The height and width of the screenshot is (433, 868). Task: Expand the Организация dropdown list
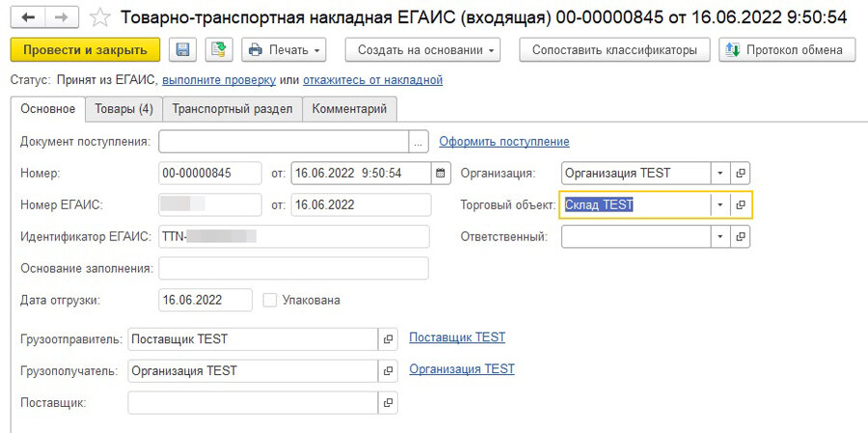pyautogui.click(x=720, y=174)
